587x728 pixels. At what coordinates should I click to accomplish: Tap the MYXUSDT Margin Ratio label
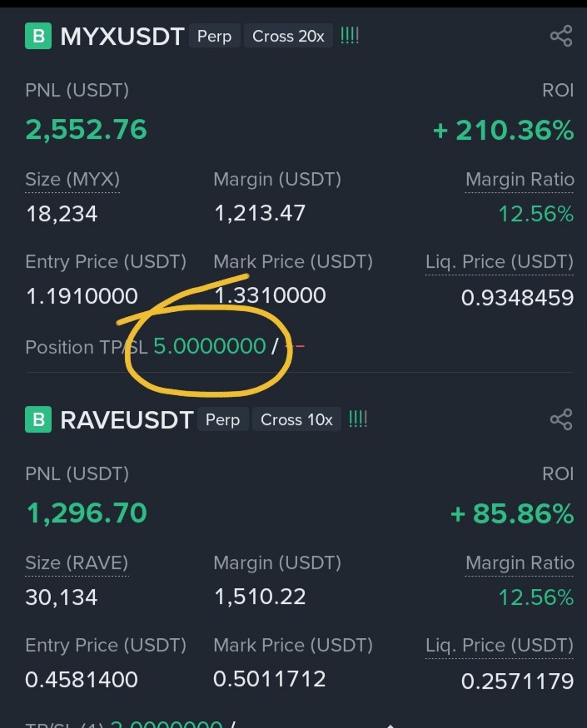(x=520, y=180)
